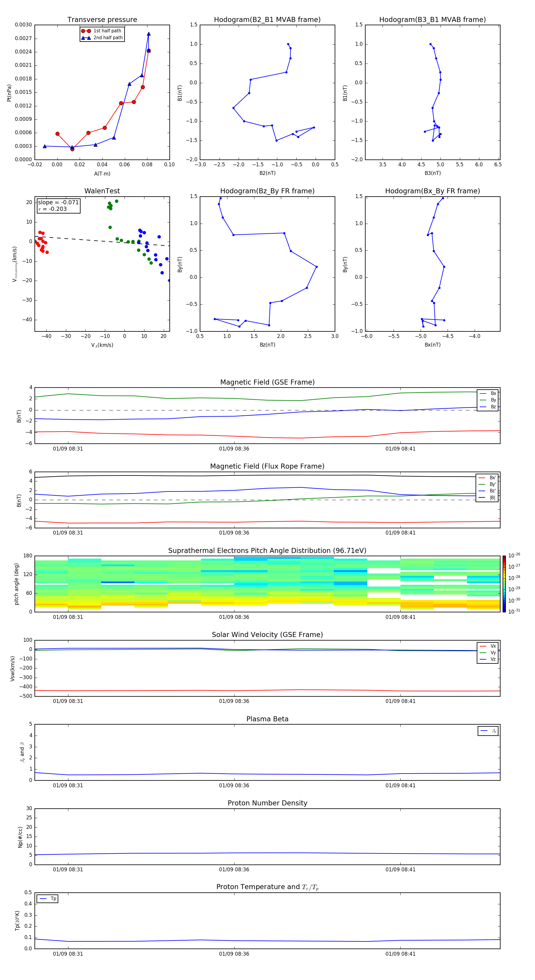Click the "Magnetic Field (Flux Rope Frame)" title
The height and width of the screenshot is (980, 535).
point(267,467)
